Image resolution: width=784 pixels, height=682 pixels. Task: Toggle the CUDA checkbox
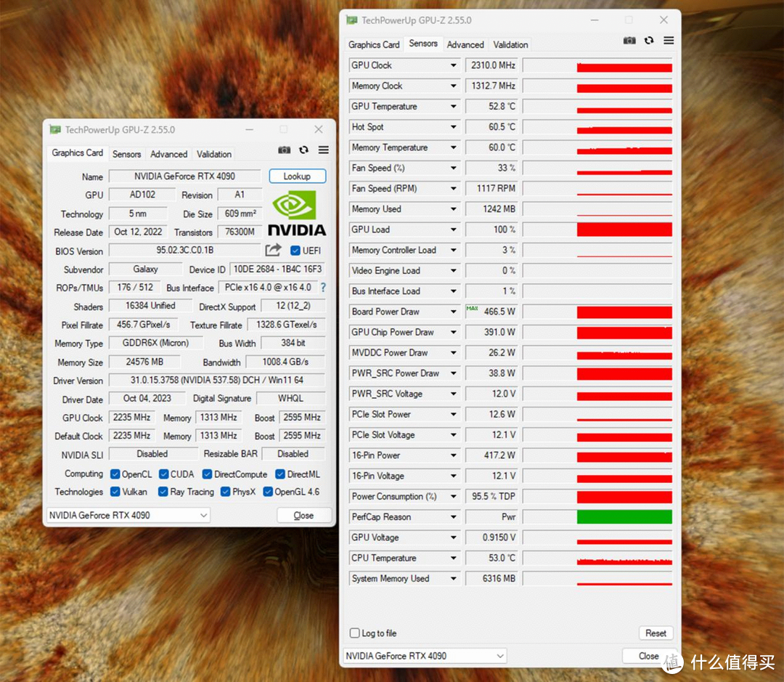[163, 474]
